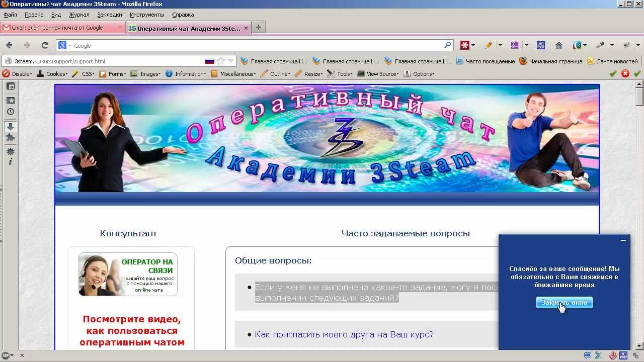
Task: Open History via the clock sidebar icon
Action: pyautogui.click(x=10, y=112)
